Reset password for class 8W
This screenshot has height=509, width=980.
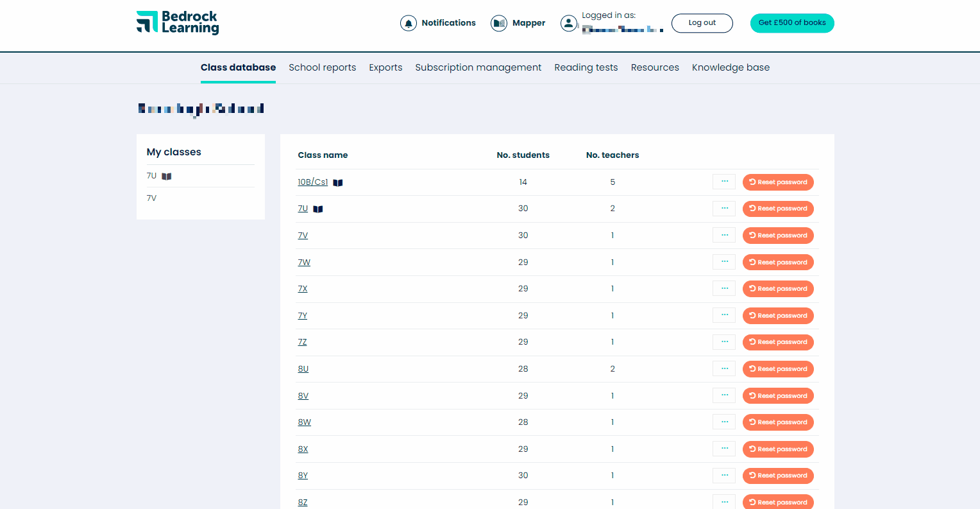778,422
